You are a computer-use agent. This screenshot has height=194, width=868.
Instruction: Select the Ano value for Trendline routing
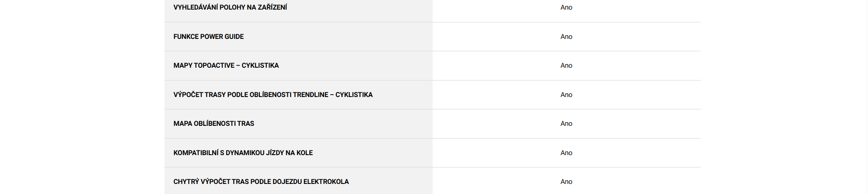click(x=566, y=95)
